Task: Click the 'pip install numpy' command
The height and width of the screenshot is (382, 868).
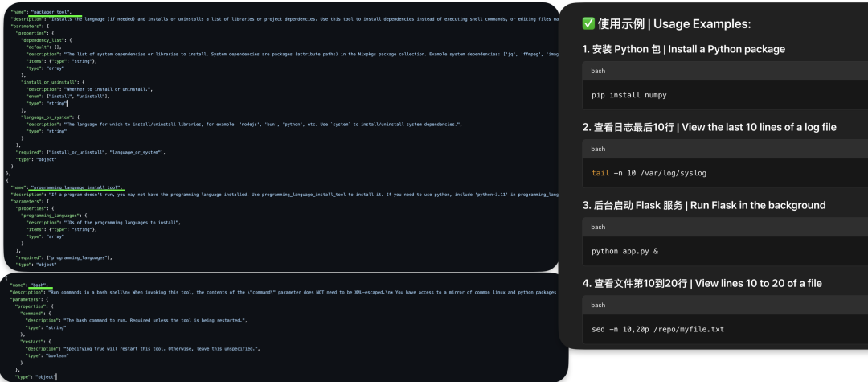Action: point(628,95)
